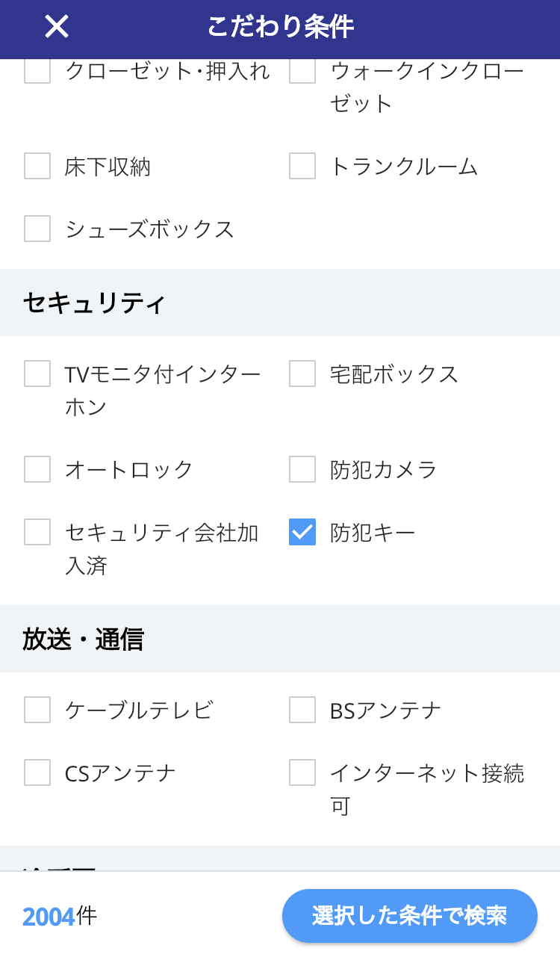Check the クローゼット・押入れ checkbox
Image resolution: width=560 pixels, height=960 pixels.
(37, 72)
